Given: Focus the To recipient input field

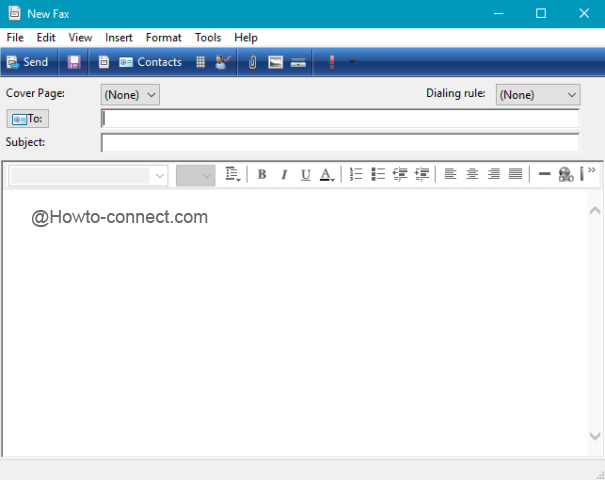Looking at the screenshot, I should [340, 119].
